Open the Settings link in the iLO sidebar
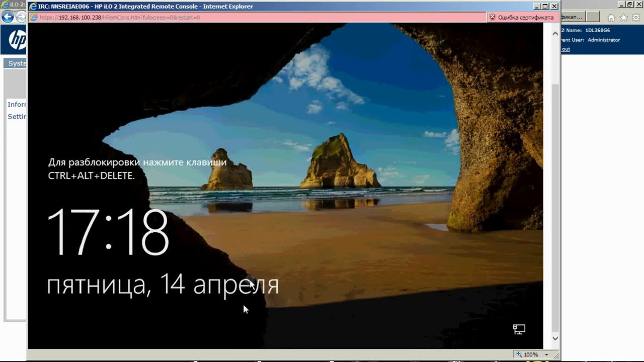 coord(17,117)
